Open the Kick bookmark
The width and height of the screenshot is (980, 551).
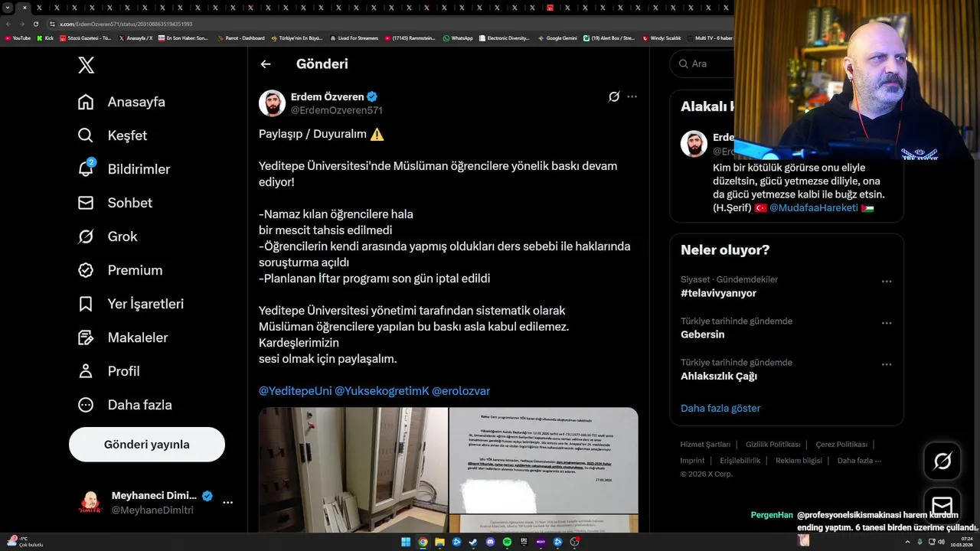45,37
